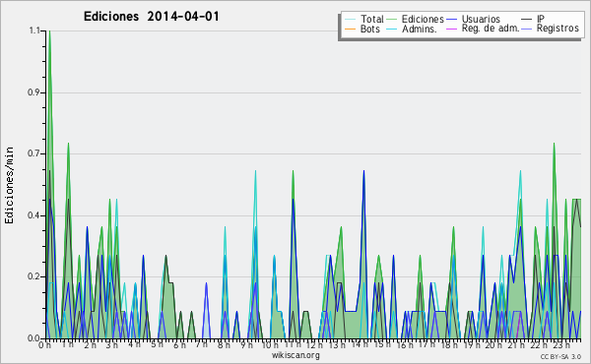This screenshot has width=591, height=364.
Task: Click the '14 h' x-axis label
Action: [x=360, y=344]
